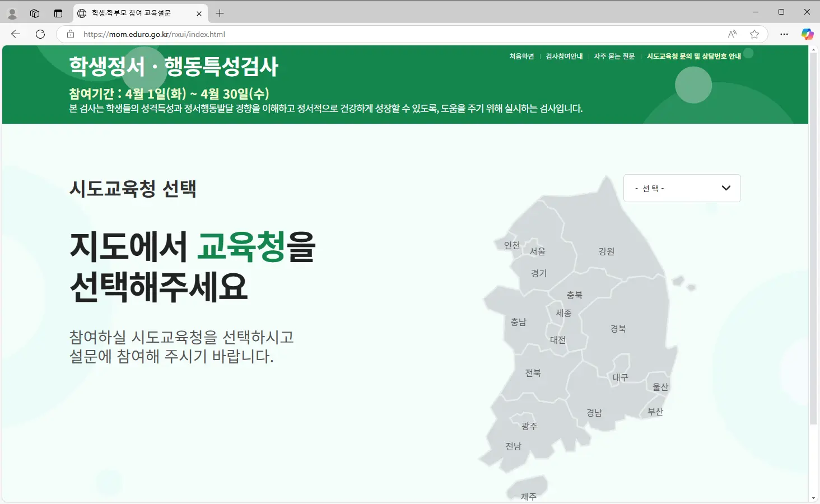Open the browser workspaces icon
The height and width of the screenshot is (504, 820).
35,13
